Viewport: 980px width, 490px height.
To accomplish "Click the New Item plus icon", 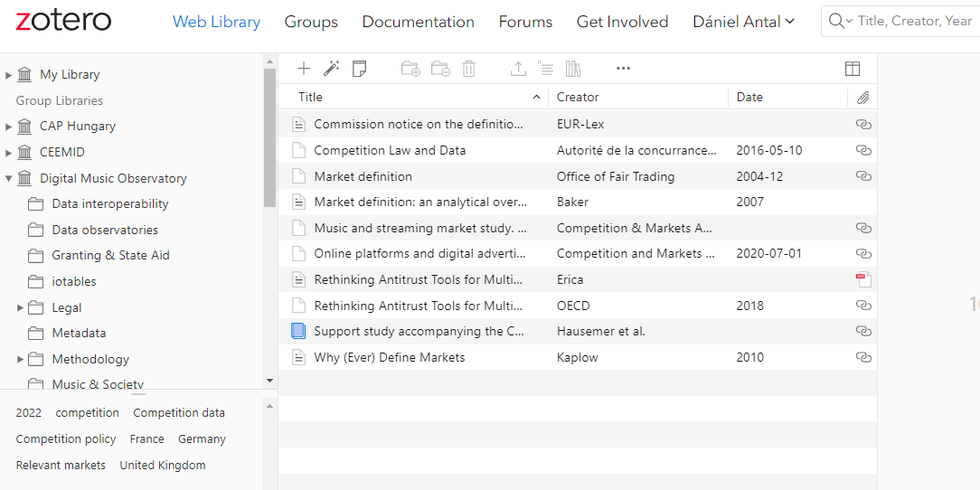I will point(304,68).
